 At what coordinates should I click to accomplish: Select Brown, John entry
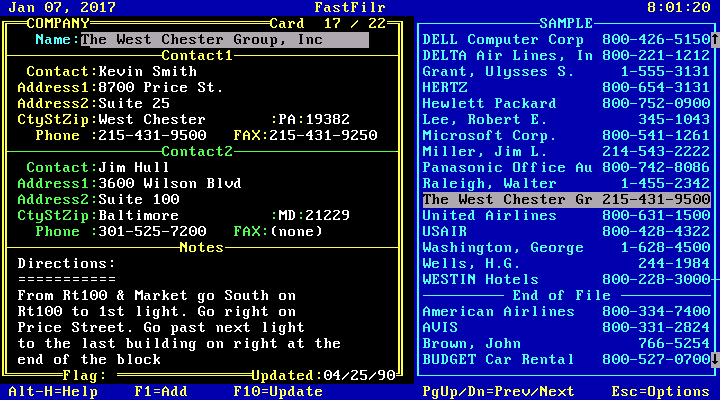tap(566, 344)
